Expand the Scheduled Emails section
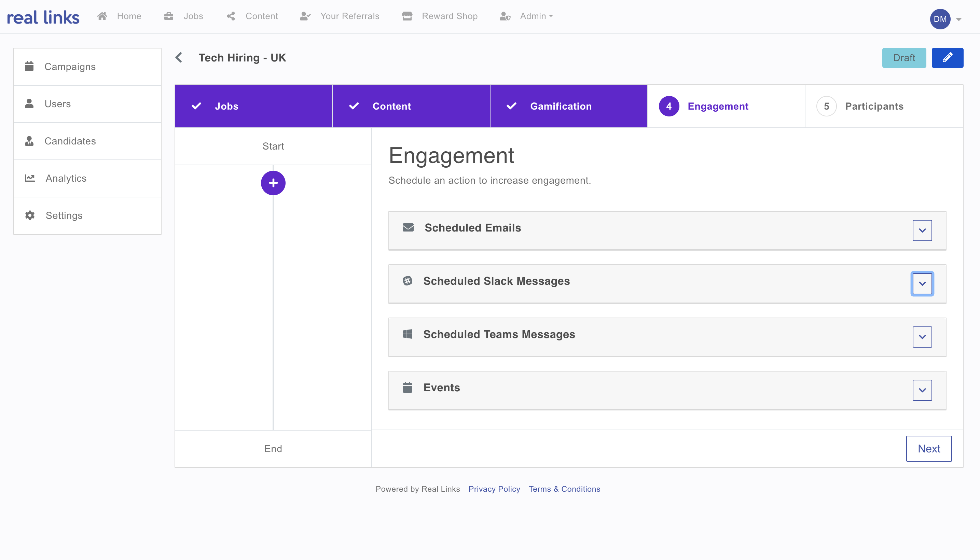980x560 pixels. pos(922,230)
